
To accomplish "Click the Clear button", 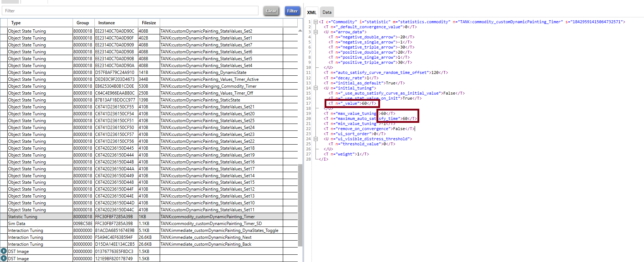I will pos(271,11).
